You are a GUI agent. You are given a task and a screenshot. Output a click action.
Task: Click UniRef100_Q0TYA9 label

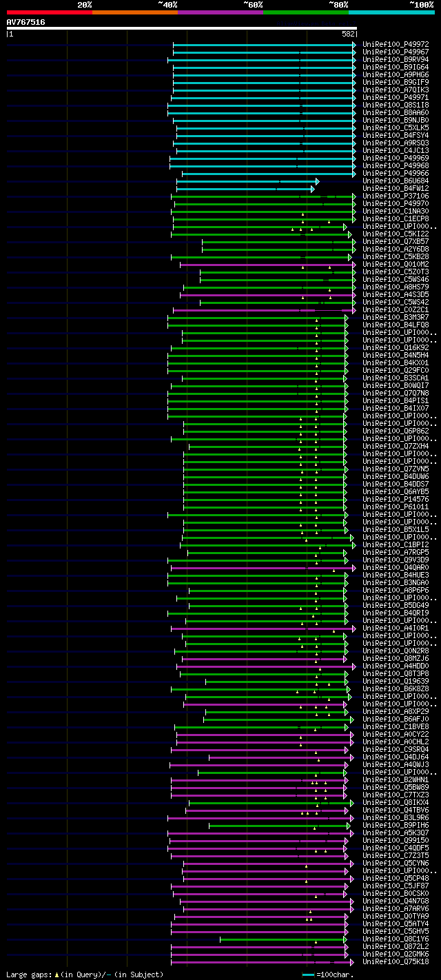396,916
